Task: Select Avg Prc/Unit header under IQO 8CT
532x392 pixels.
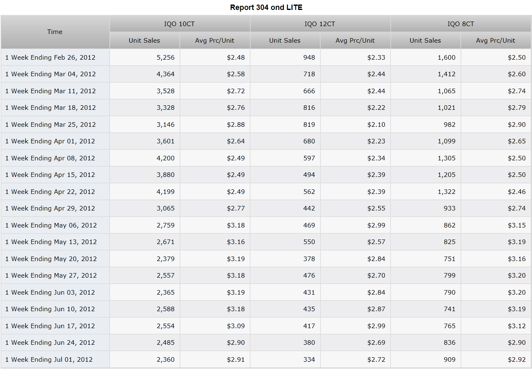Action: pyautogui.click(x=496, y=41)
